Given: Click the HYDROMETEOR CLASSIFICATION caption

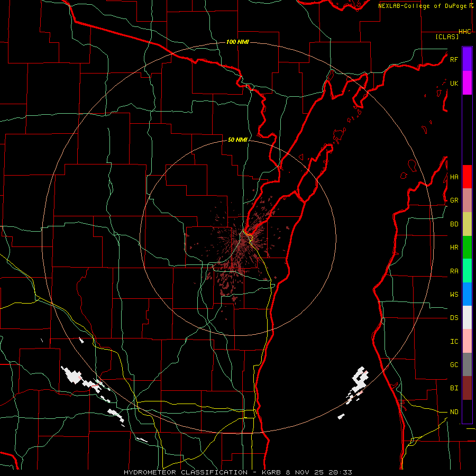Looking at the screenshot, I should click(x=186, y=472).
